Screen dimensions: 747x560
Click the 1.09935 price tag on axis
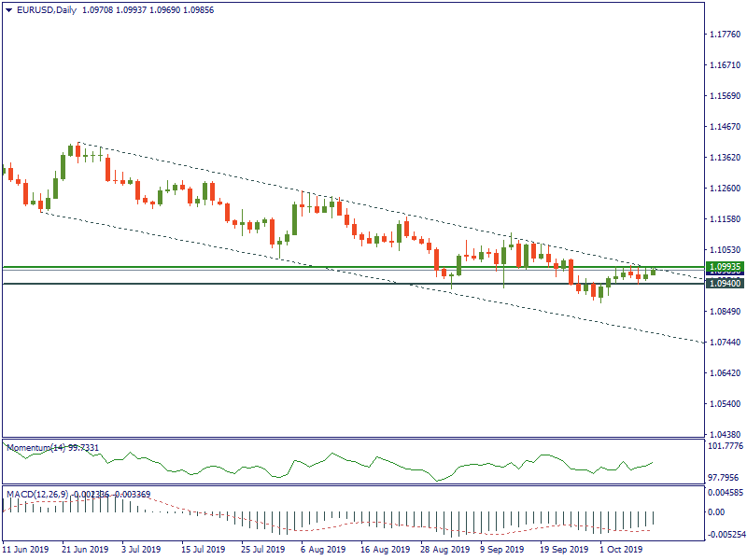point(725,266)
